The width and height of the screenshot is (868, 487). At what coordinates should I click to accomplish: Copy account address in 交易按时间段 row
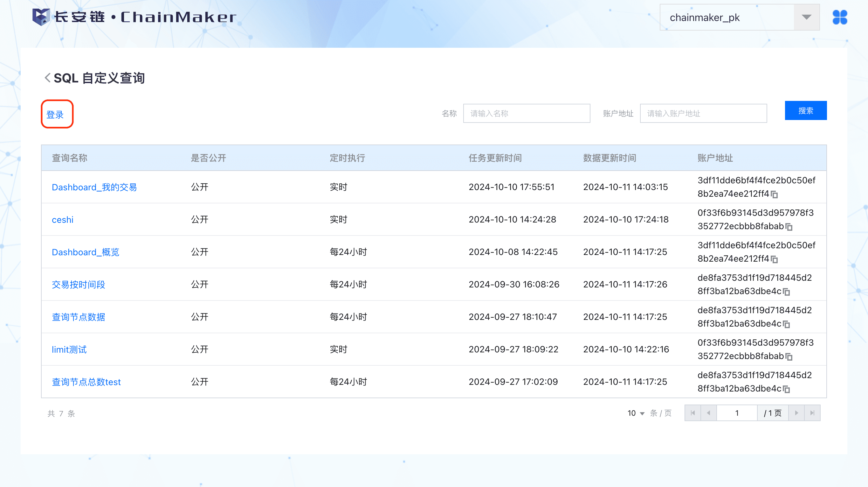[x=787, y=292]
